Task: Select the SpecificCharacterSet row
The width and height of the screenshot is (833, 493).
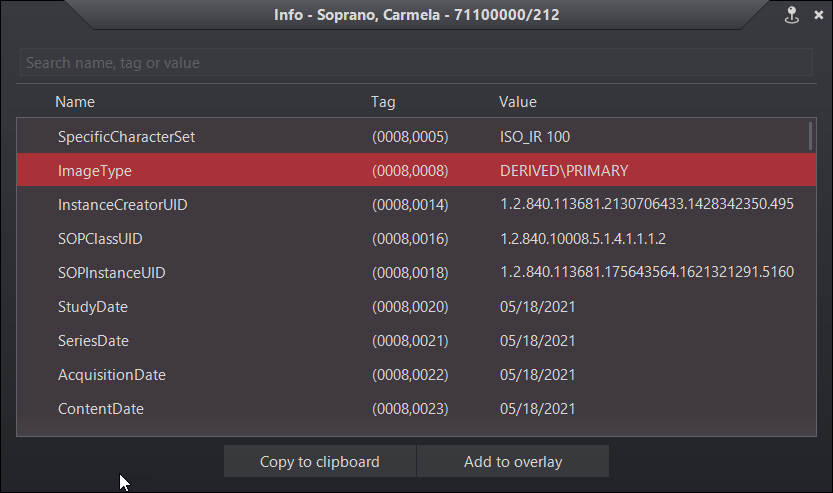Action: [x=126, y=137]
